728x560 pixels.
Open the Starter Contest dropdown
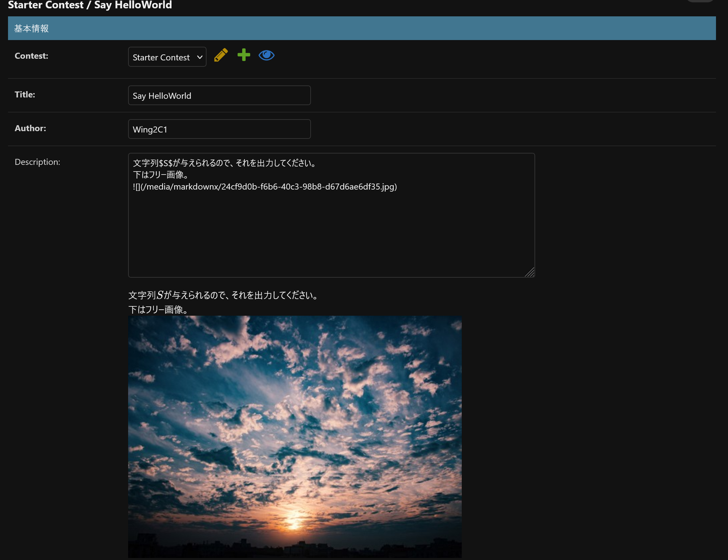click(x=167, y=57)
